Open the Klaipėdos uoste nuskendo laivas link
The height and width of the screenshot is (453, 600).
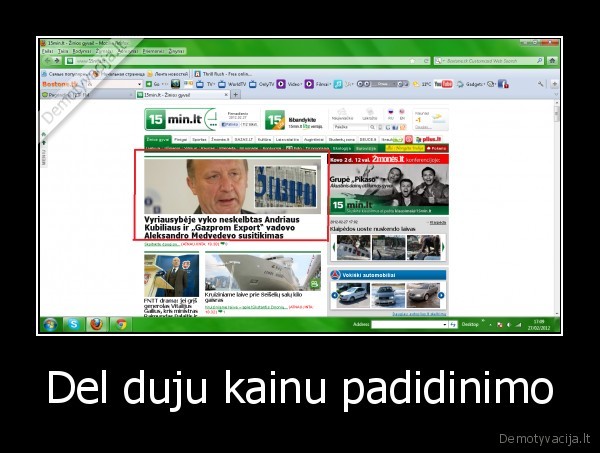(x=373, y=229)
